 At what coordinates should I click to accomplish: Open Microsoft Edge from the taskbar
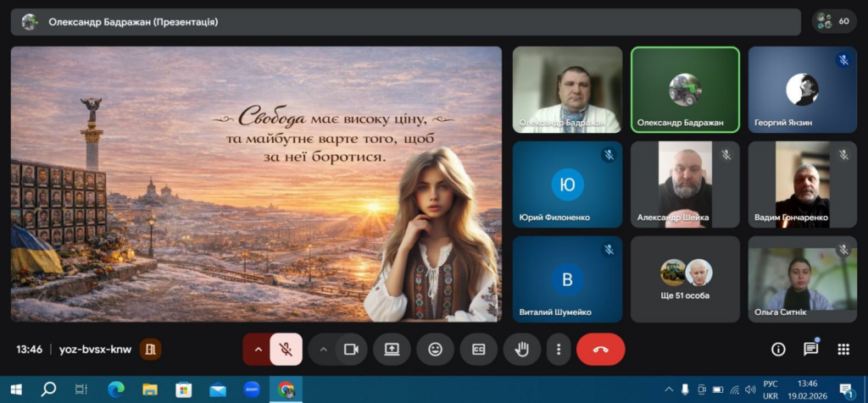tap(115, 389)
